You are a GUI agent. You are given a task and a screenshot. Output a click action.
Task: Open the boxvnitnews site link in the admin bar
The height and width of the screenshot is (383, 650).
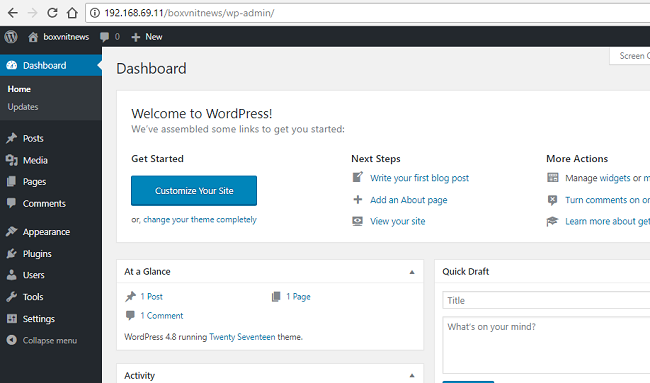pos(66,37)
